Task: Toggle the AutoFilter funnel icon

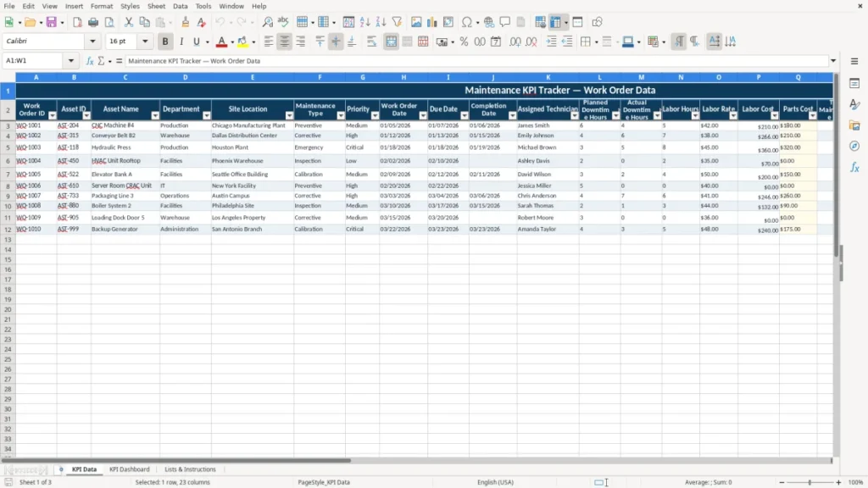Action: point(397,22)
